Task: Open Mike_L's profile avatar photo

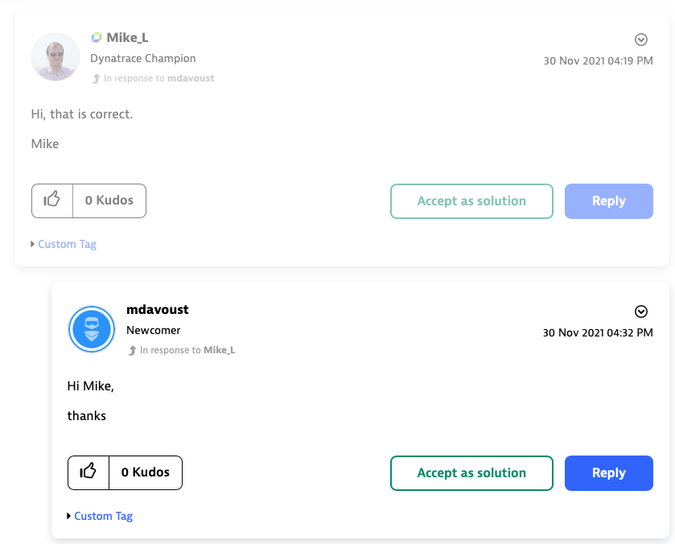Action: tap(55, 57)
